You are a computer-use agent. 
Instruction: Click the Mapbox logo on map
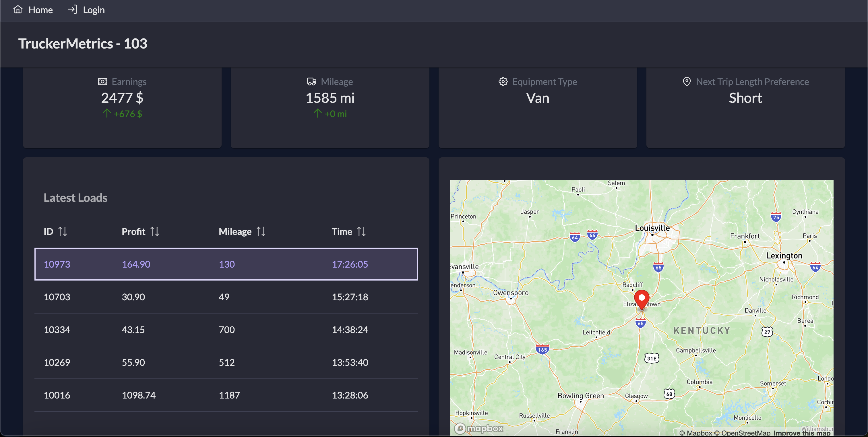point(478,428)
